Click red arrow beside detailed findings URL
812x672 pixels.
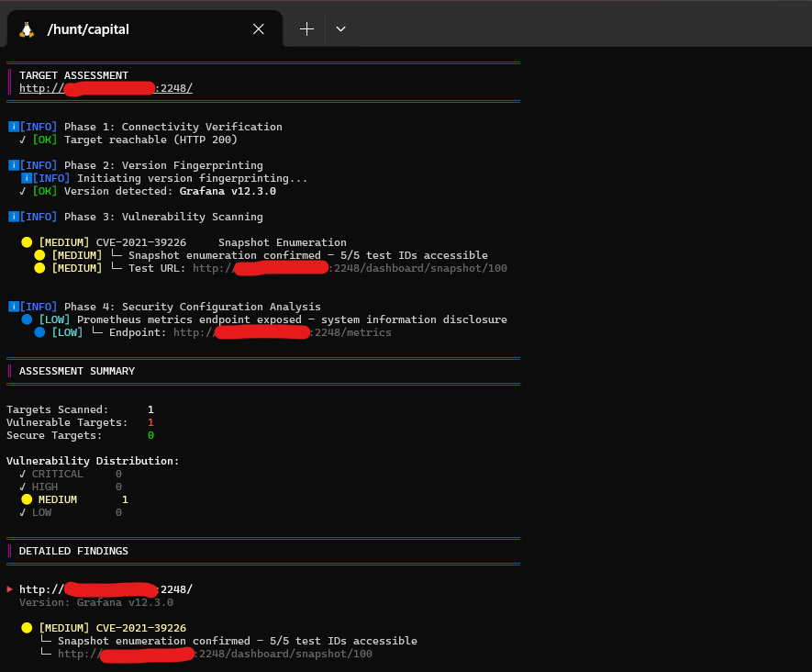click(x=10, y=589)
